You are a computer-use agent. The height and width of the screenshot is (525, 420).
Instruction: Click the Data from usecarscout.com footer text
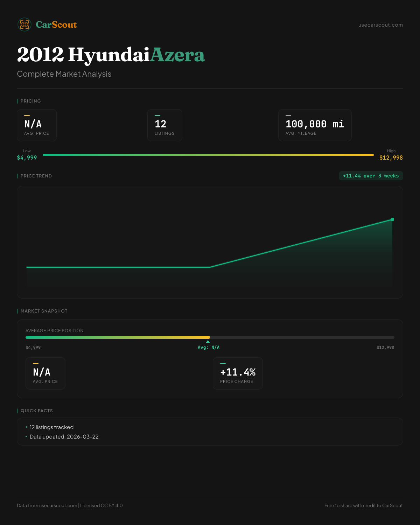pos(47,505)
